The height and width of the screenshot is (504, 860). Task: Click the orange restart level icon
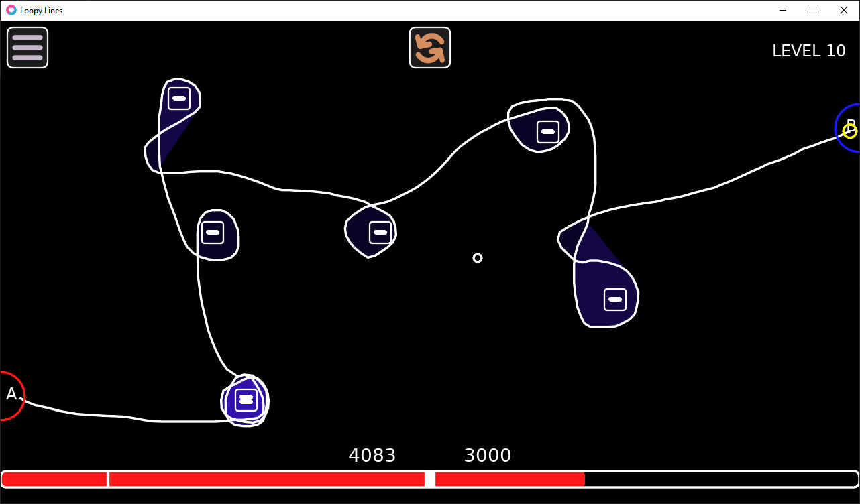(430, 48)
